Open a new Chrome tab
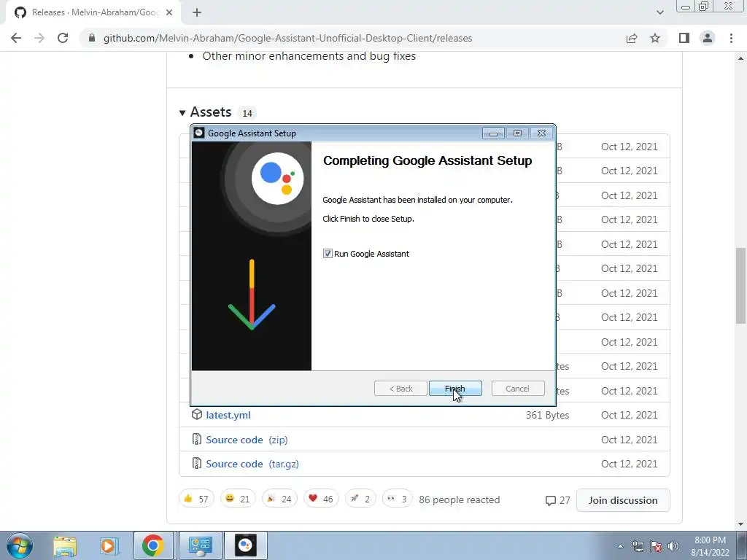Viewport: 747px width, 560px height. click(197, 13)
